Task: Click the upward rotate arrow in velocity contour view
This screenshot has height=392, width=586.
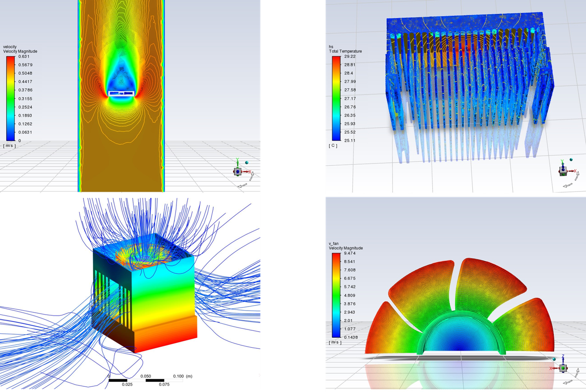Action: tap(252, 177)
